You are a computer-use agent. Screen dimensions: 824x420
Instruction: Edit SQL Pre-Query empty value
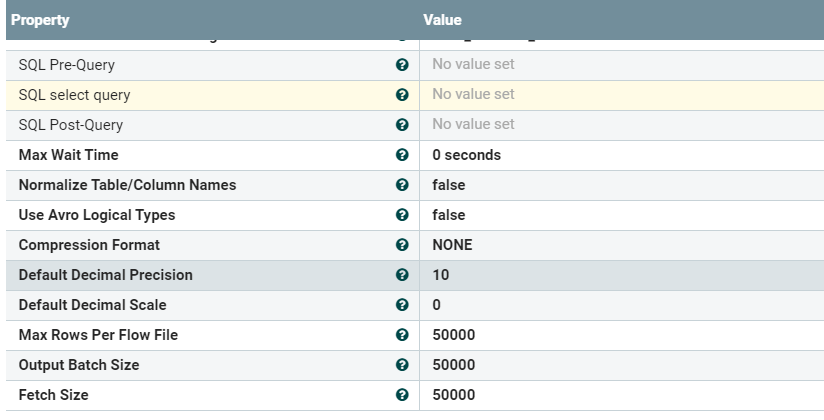click(x=473, y=64)
